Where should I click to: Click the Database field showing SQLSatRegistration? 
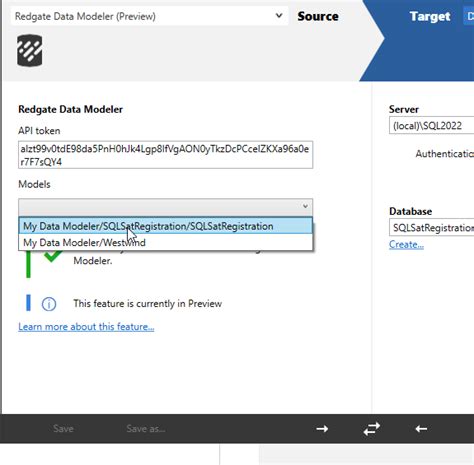431,228
